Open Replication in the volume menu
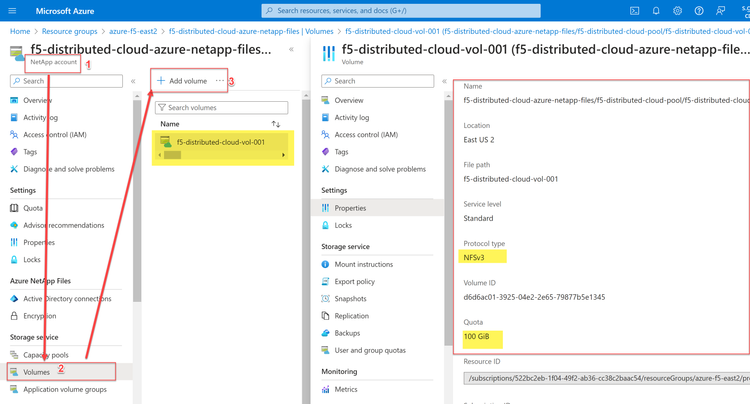 pos(351,316)
